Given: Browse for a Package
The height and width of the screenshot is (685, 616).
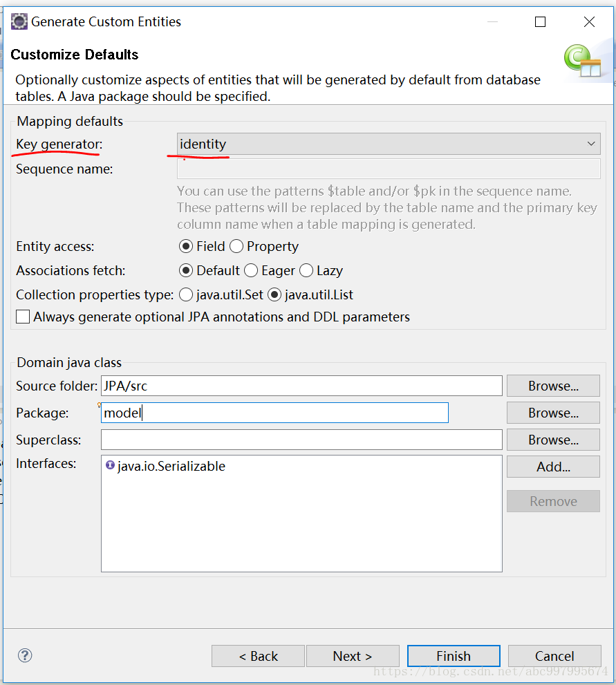Looking at the screenshot, I should pos(553,412).
